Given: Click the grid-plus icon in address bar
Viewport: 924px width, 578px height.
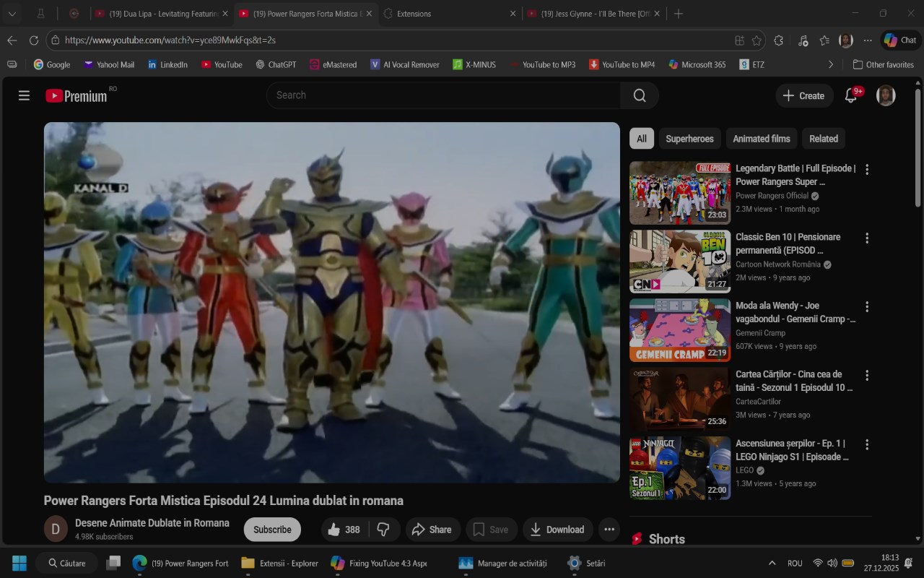Looking at the screenshot, I should click(739, 40).
